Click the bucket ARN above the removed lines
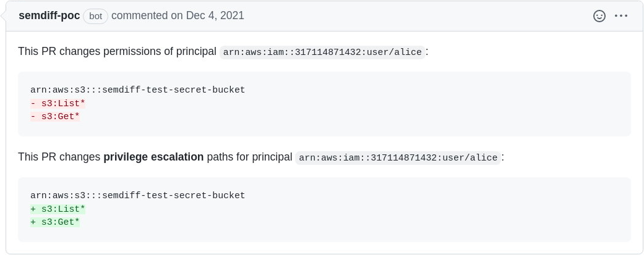The height and width of the screenshot is (255, 644). (137, 90)
